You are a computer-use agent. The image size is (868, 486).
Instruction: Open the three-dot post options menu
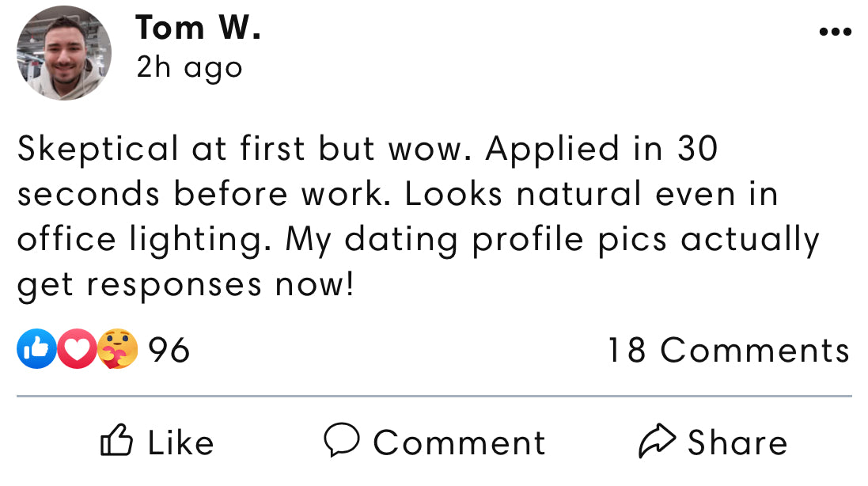coord(835,32)
